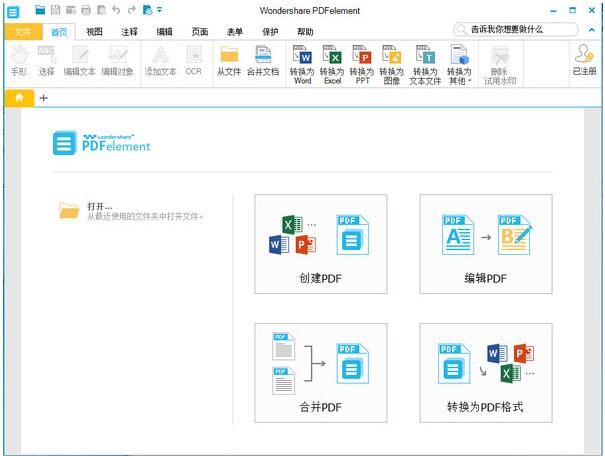Screen dimensions: 605x456
Task: Switch to the 首页 tab
Action: click(x=59, y=32)
